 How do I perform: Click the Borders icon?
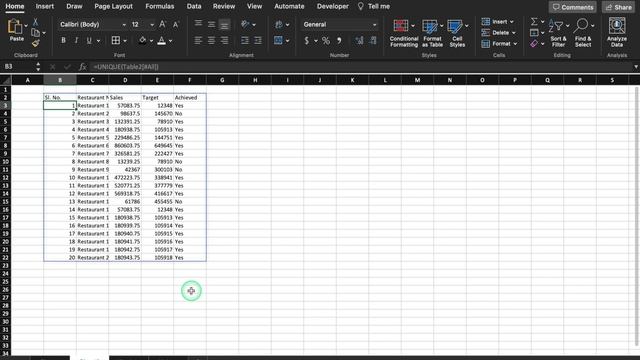(116, 40)
